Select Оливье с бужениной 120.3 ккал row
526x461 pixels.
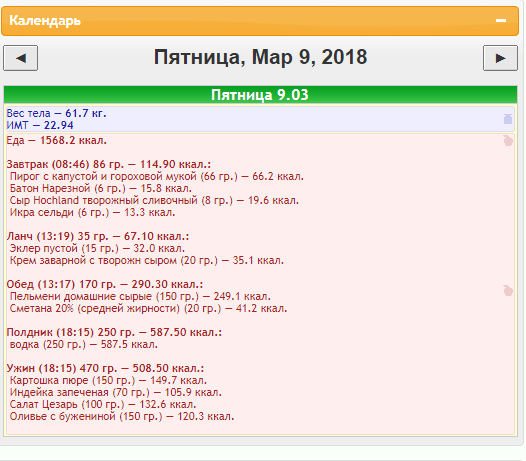point(122,417)
